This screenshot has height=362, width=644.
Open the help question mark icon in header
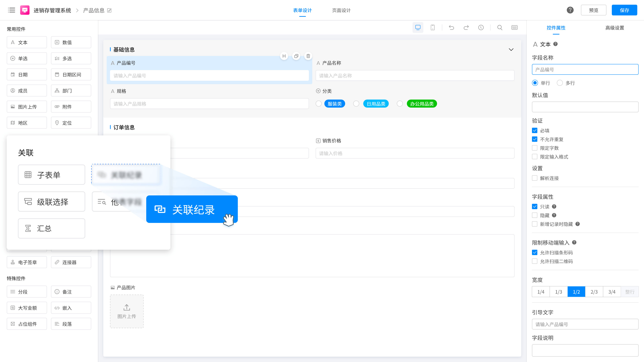point(570,10)
